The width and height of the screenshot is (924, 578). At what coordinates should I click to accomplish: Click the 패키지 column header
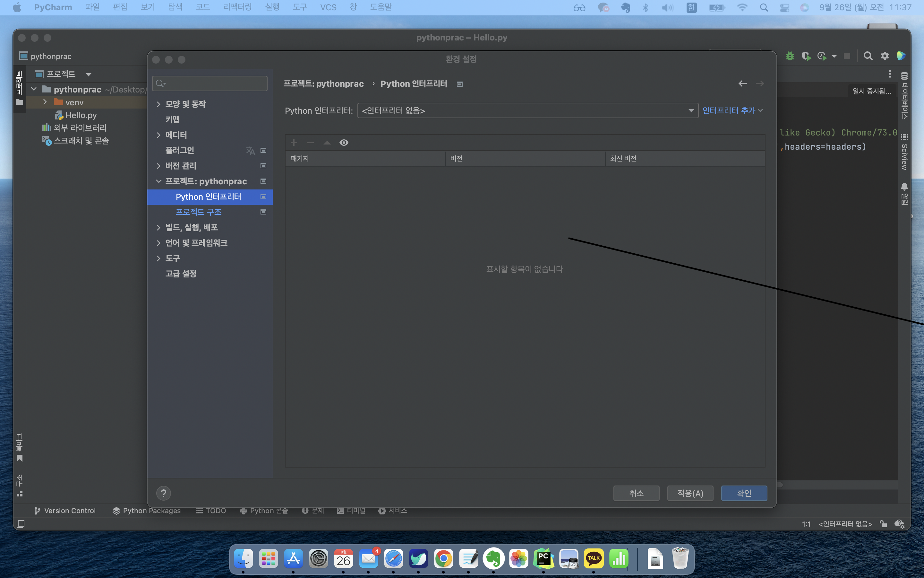[x=365, y=158]
